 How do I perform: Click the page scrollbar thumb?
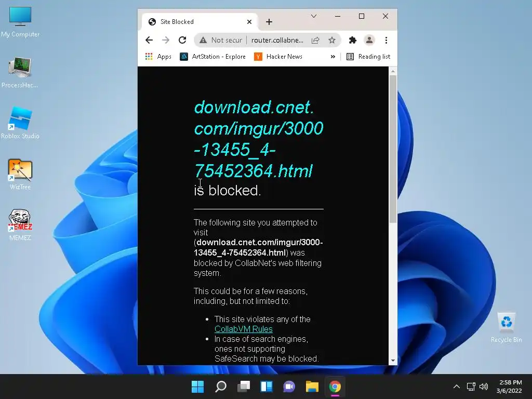point(393,149)
